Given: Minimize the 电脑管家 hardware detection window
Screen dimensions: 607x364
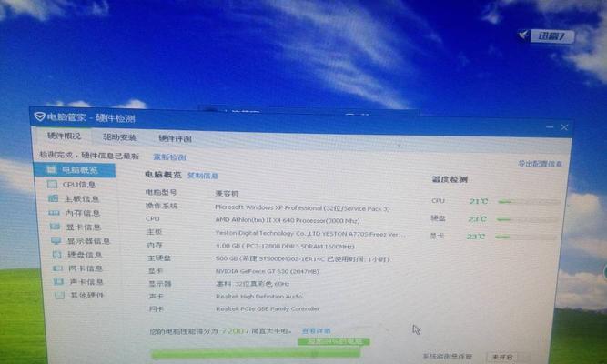Looking at the screenshot, I should pos(550,127).
